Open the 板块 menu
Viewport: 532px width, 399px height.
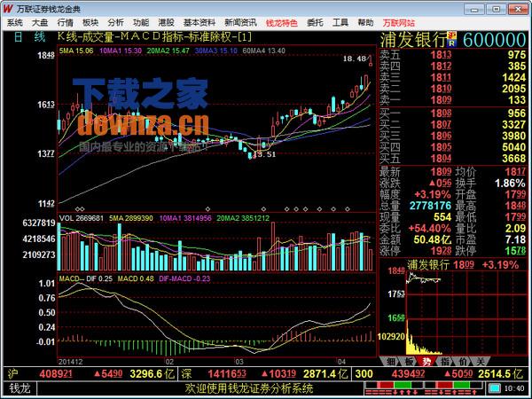(90, 23)
